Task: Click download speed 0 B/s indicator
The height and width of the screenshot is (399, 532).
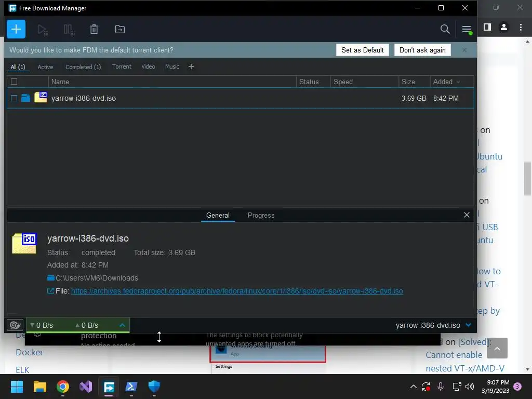Action: 42,325
